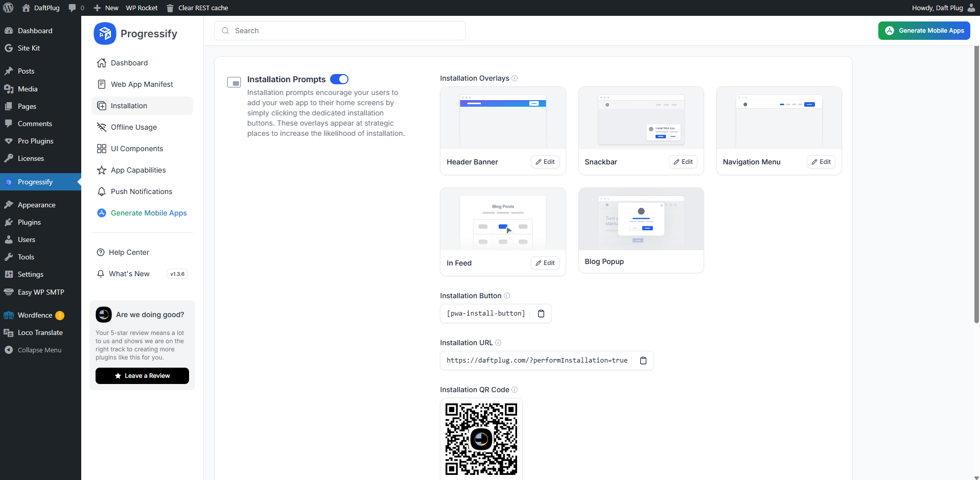Click the Generate Mobile Apps button
This screenshot has width=980, height=480.
924,31
